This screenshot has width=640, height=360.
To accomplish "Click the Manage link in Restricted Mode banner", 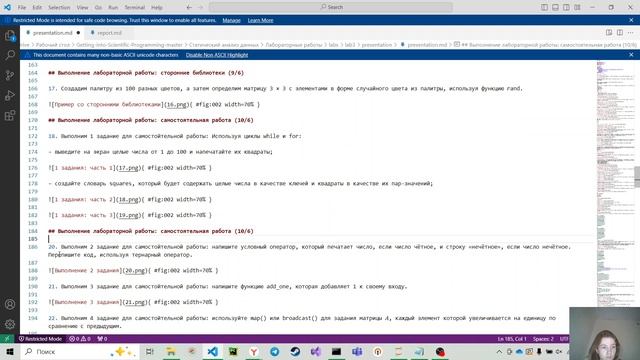I will point(231,20).
